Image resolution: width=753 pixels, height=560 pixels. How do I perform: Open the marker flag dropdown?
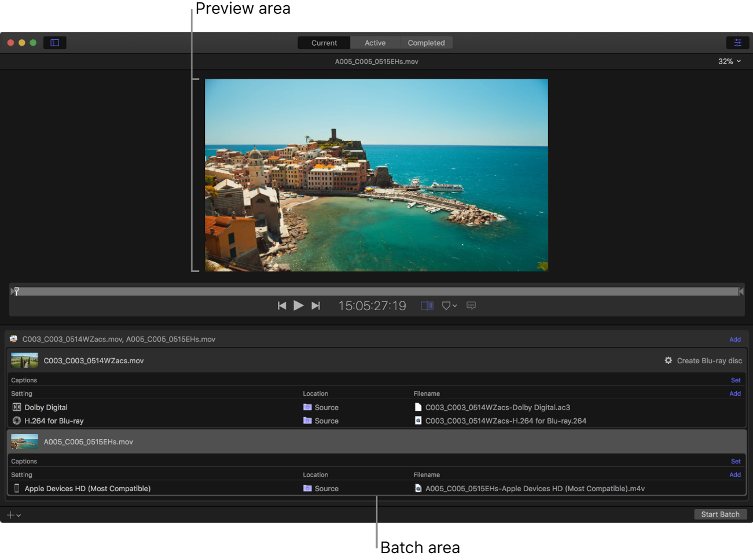(x=449, y=305)
